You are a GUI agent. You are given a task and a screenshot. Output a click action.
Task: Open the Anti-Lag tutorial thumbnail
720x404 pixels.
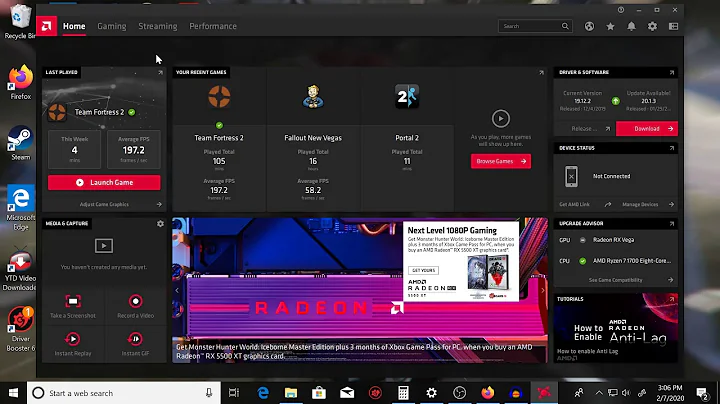(x=615, y=328)
